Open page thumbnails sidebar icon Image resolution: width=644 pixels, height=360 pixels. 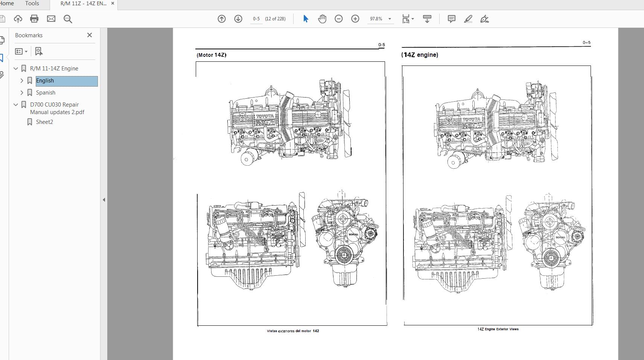pos(2,40)
